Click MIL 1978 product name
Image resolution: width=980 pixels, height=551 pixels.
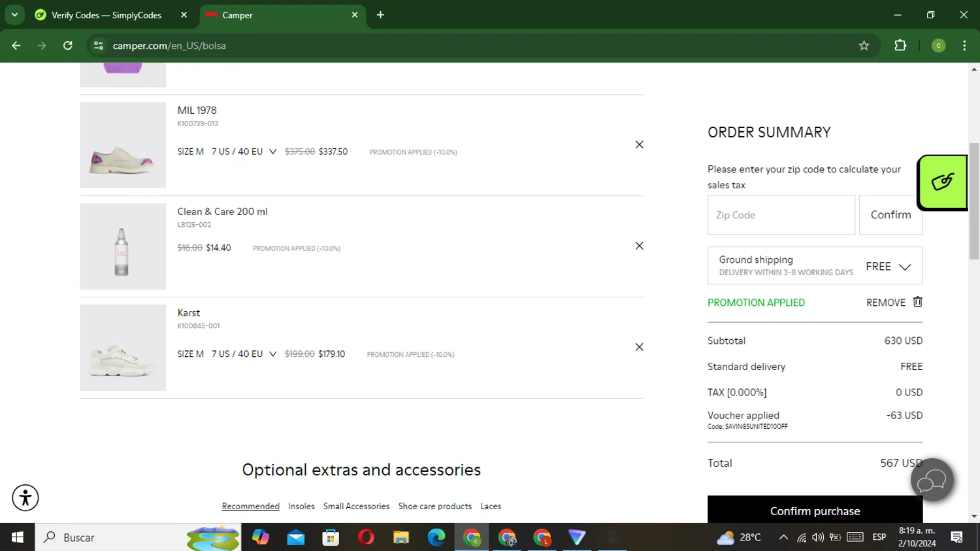pyautogui.click(x=197, y=110)
